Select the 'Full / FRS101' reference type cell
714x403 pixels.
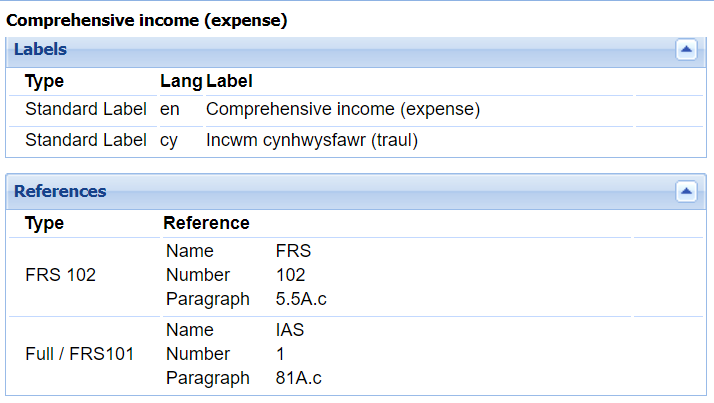[x=80, y=354]
